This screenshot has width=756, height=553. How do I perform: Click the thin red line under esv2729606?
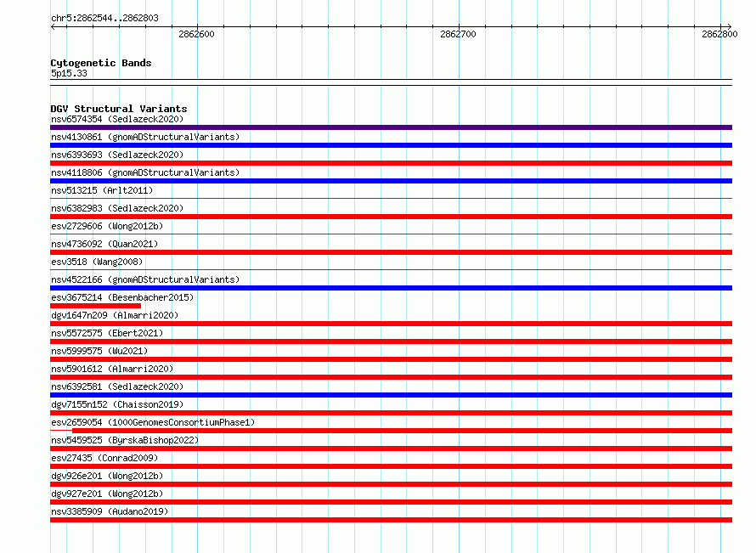(x=391, y=234)
